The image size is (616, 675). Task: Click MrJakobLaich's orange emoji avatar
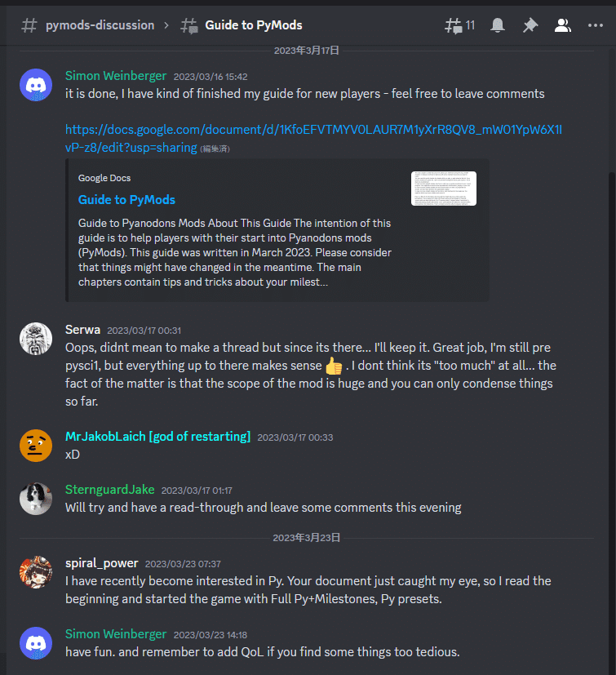tap(36, 446)
